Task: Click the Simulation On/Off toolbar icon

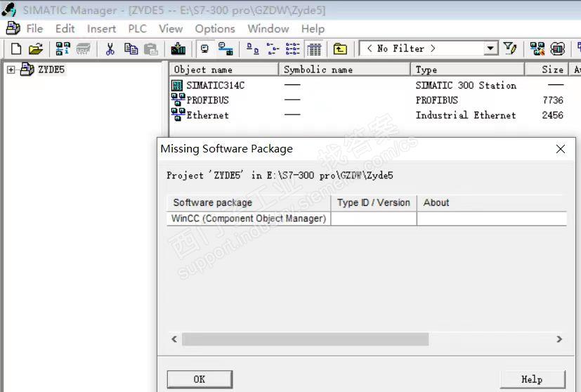Action: pyautogui.click(x=557, y=48)
